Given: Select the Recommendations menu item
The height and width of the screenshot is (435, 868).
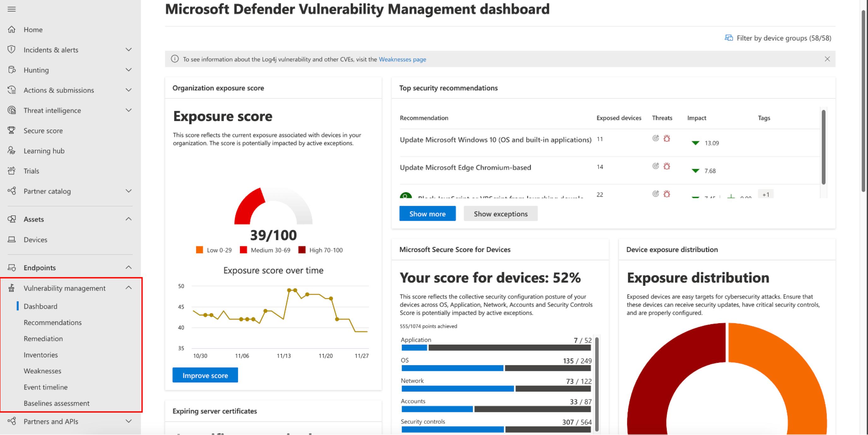Looking at the screenshot, I should tap(52, 322).
